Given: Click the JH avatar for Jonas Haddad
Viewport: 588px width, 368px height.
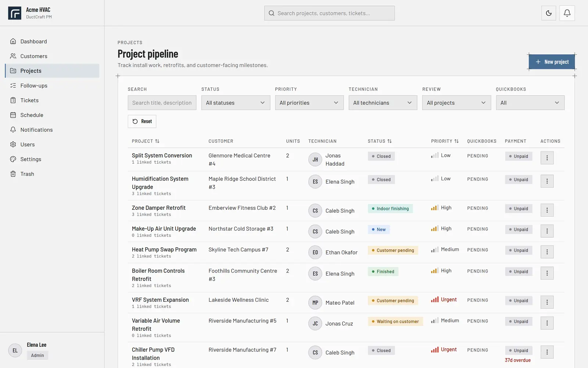Looking at the screenshot, I should (315, 160).
